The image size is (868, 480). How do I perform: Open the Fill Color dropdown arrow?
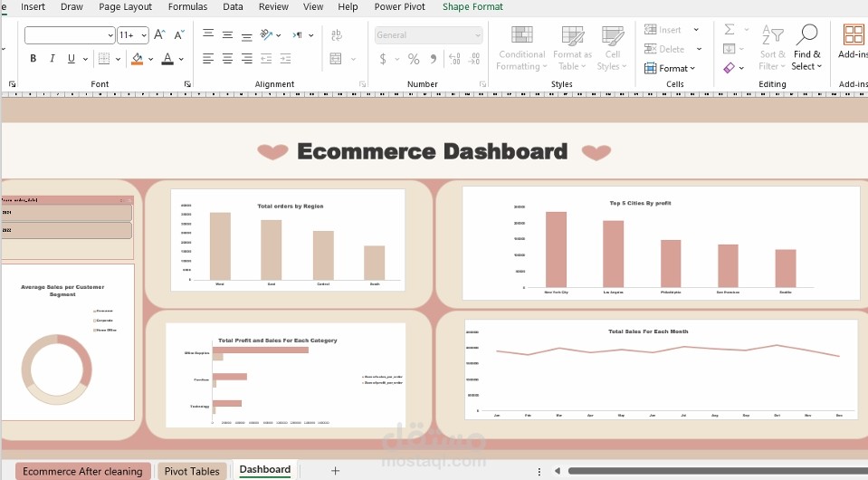coord(150,59)
